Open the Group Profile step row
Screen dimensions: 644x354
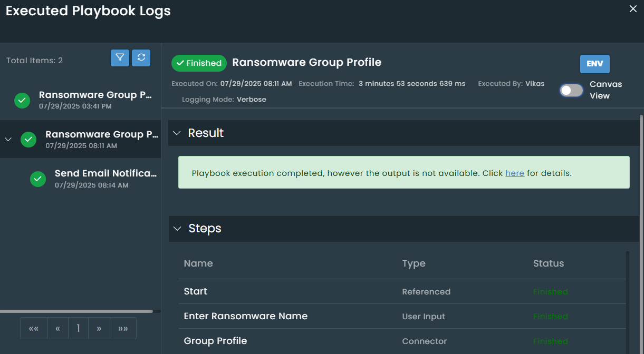pyautogui.click(x=215, y=341)
